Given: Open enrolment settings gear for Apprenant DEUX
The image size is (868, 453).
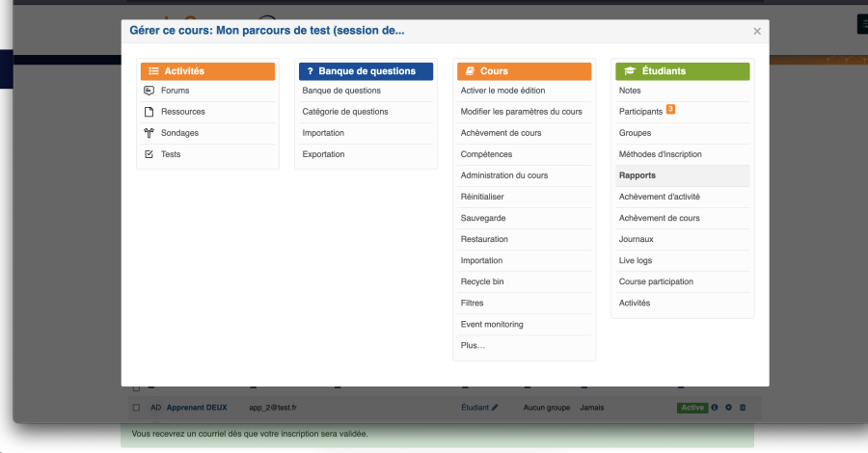Looking at the screenshot, I should 728,408.
